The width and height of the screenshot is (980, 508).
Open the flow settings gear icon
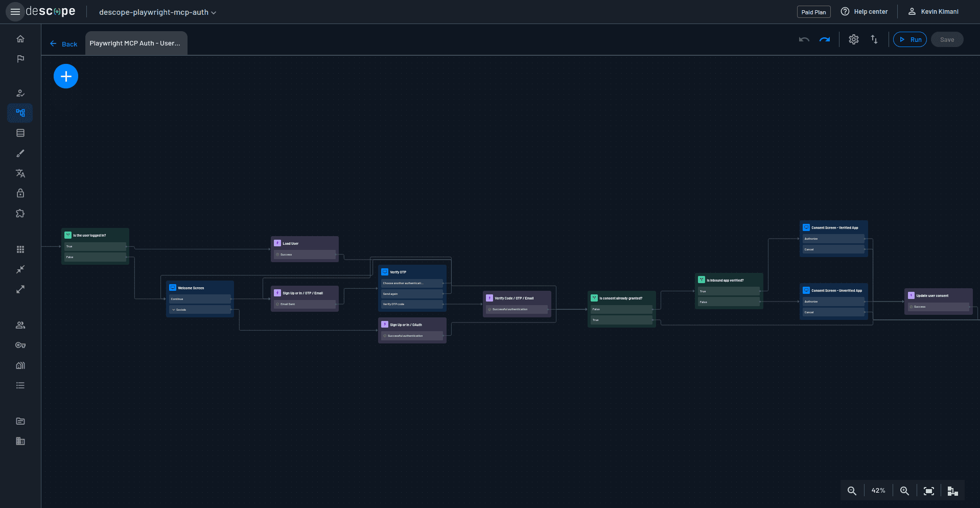coord(853,39)
